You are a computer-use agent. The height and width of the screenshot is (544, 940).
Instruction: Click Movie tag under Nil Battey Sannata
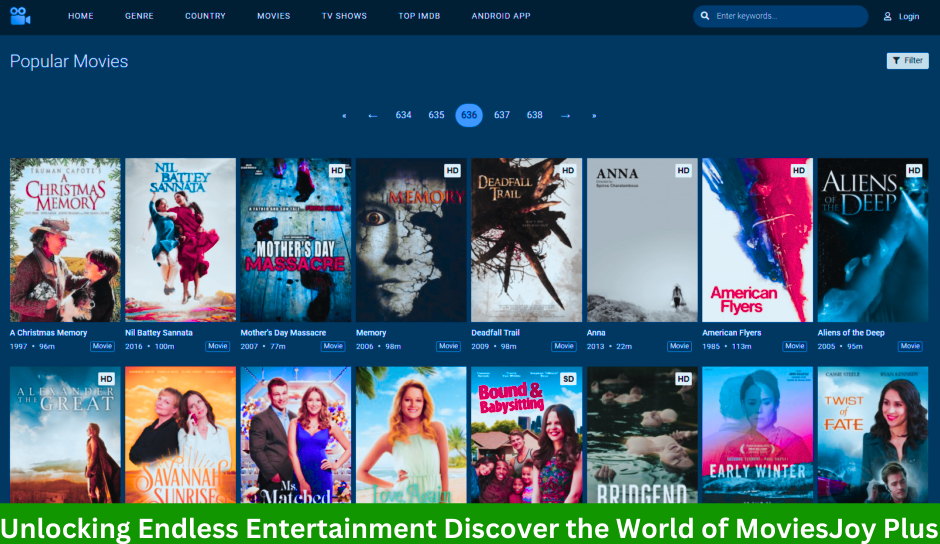tap(217, 346)
